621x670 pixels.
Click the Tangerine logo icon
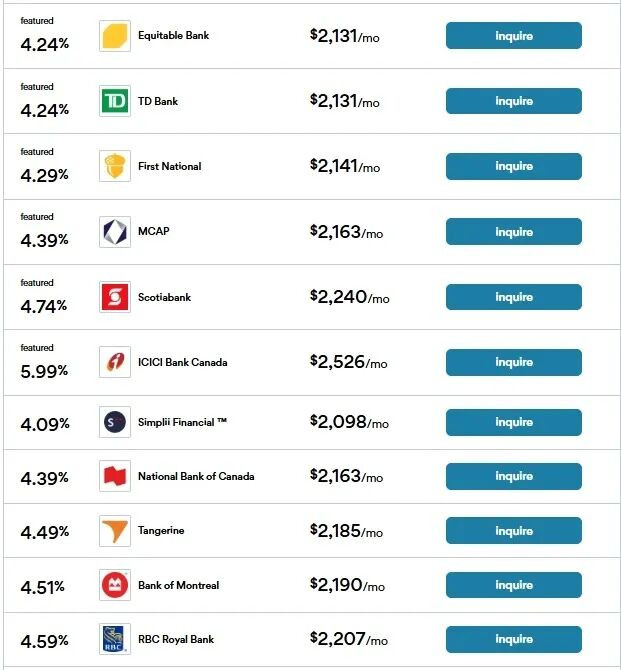point(115,531)
